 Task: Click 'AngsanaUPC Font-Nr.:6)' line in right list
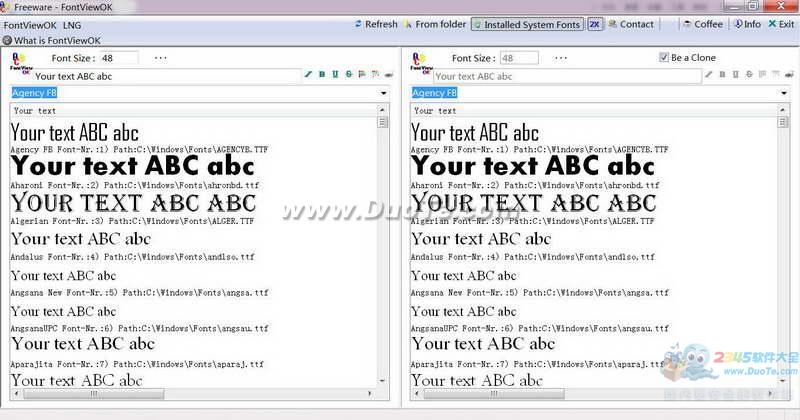pos(540,328)
